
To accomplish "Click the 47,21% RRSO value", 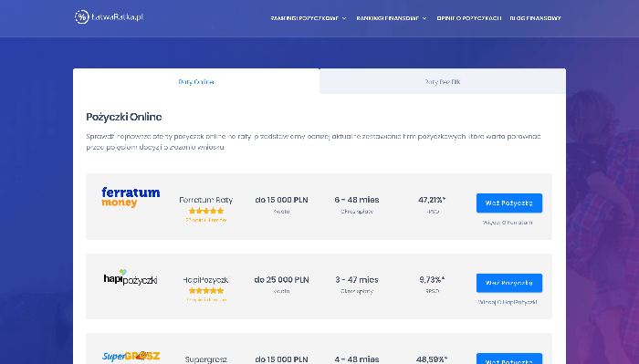I will coord(432,200).
